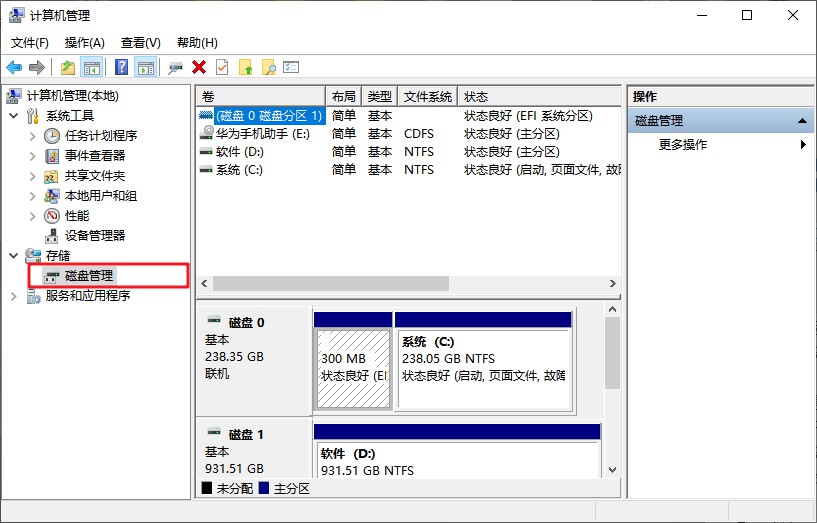The height and width of the screenshot is (523, 817).
Task: Click the magnifier search folder toolbar icon
Action: (268, 67)
